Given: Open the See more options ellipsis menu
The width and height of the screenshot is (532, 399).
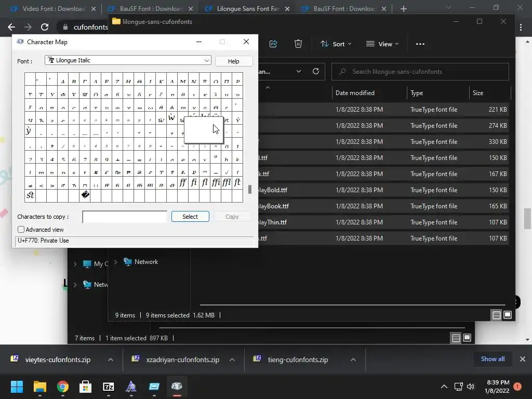Looking at the screenshot, I should [x=420, y=44].
